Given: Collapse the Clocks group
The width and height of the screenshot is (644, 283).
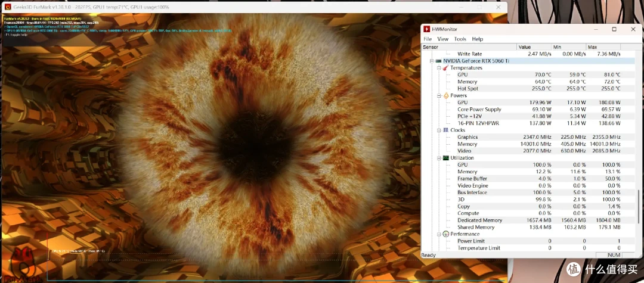Looking at the screenshot, I should (439, 130).
